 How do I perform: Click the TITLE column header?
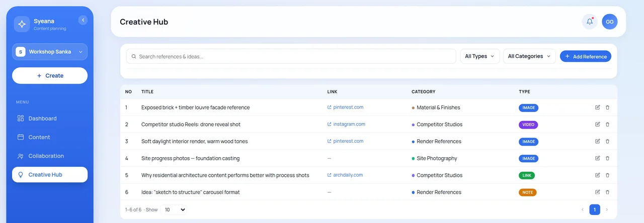[x=147, y=92]
